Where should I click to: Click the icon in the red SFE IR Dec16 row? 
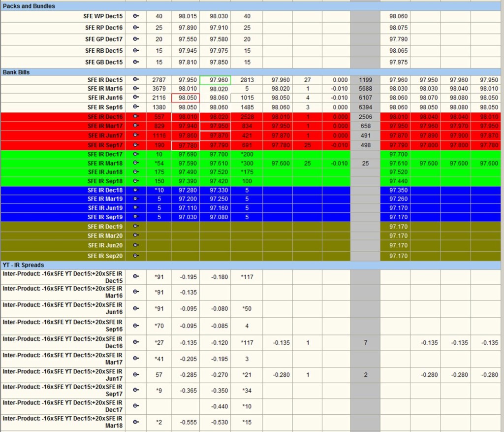(136, 116)
